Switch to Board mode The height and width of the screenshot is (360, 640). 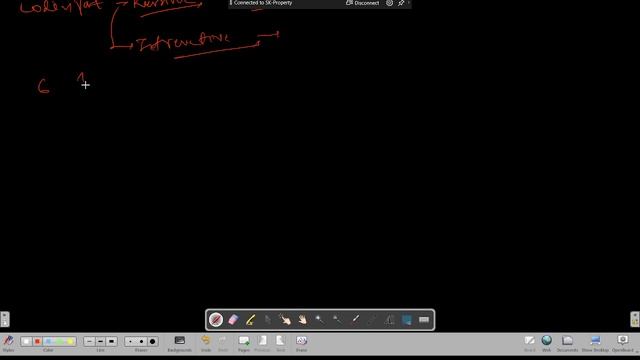click(x=529, y=344)
